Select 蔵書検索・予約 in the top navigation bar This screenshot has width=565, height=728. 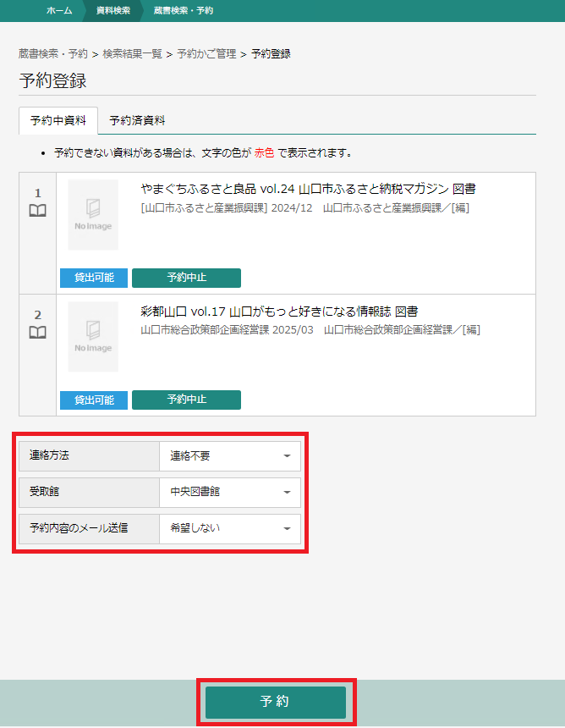pyautogui.click(x=184, y=11)
